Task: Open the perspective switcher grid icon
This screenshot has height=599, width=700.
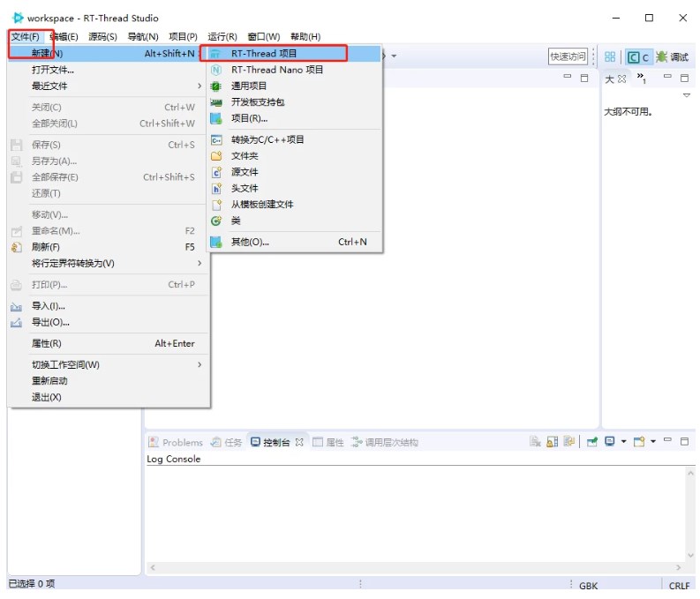Action: click(x=610, y=56)
